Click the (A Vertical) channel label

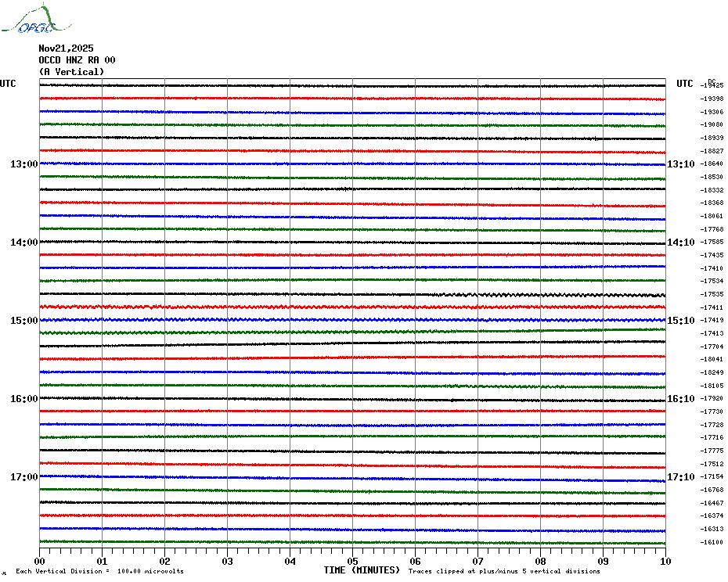pos(71,71)
